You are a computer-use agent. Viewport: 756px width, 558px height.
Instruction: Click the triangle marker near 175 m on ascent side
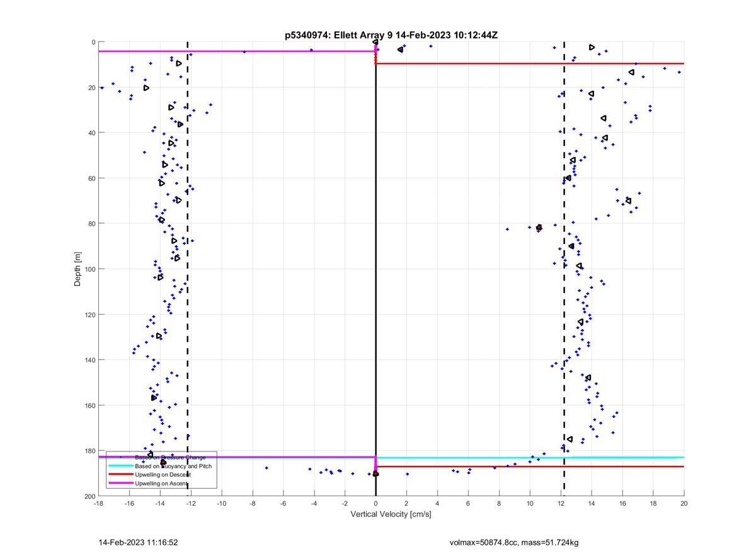(570, 439)
